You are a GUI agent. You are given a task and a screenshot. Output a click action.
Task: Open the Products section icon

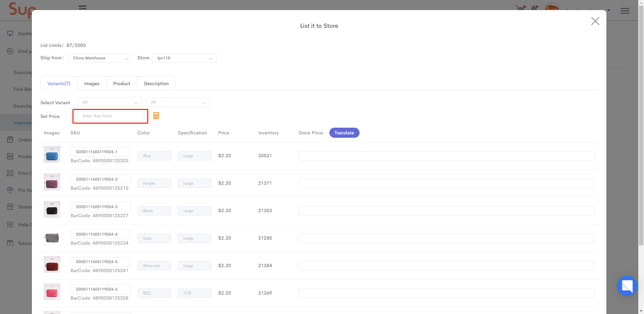pos(10,156)
